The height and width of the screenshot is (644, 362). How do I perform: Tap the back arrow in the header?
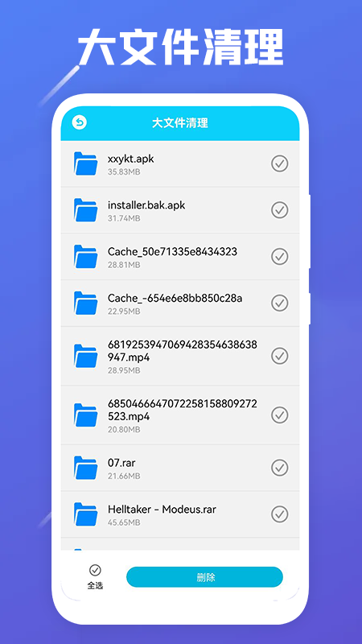(x=79, y=122)
